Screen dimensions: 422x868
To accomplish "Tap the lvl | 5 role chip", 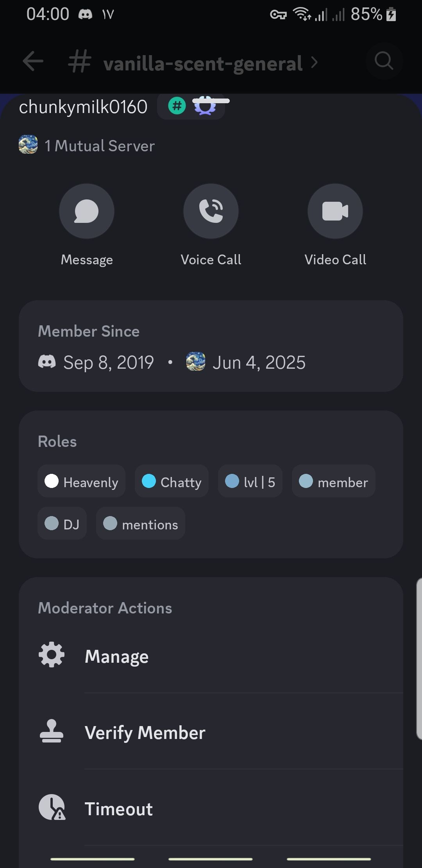I will pos(250,481).
